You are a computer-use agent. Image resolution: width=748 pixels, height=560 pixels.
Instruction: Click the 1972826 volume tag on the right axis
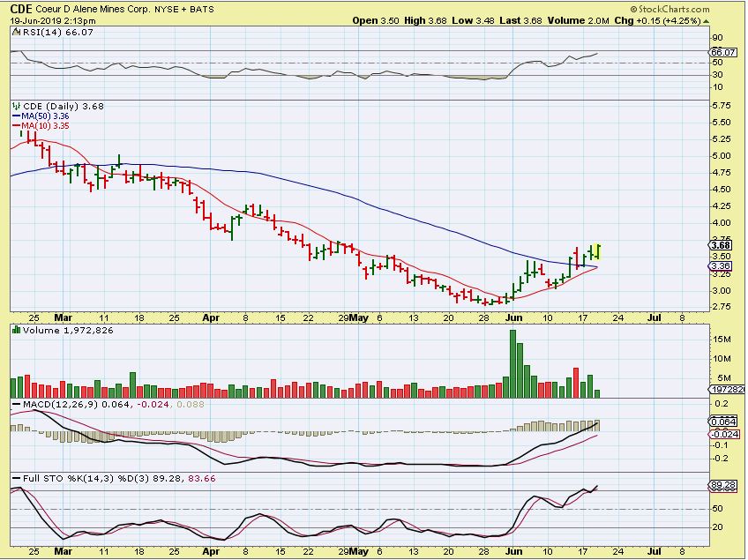[x=727, y=390]
